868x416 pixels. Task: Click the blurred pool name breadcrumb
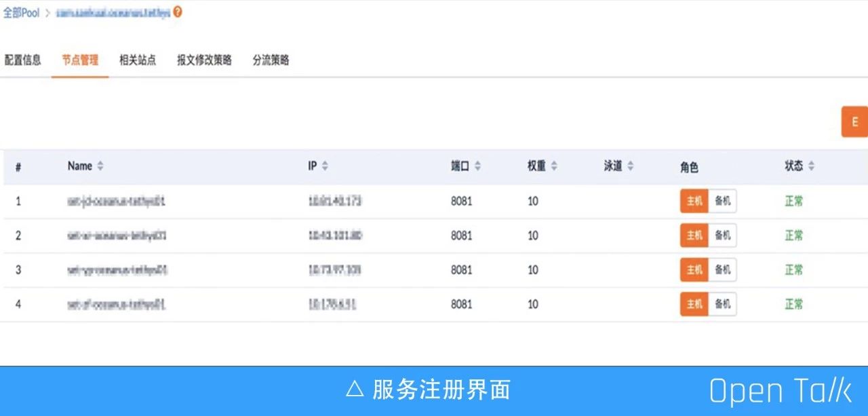(x=113, y=13)
